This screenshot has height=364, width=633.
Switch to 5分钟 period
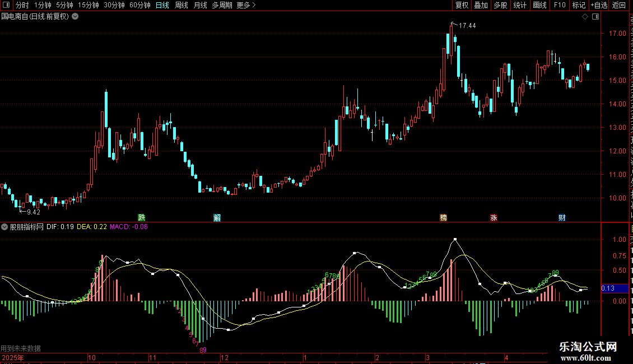pos(64,5)
